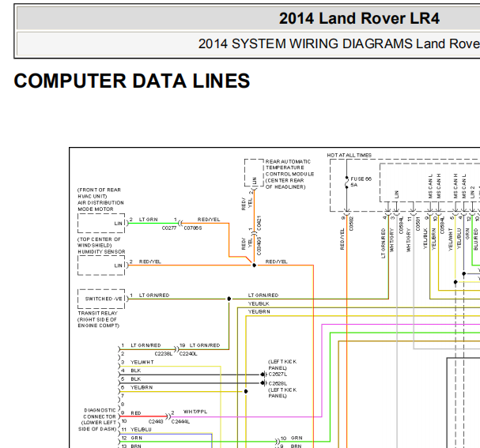Select the "HUMIDITY SENSOR" label
The image size is (480, 448).
coord(101,252)
